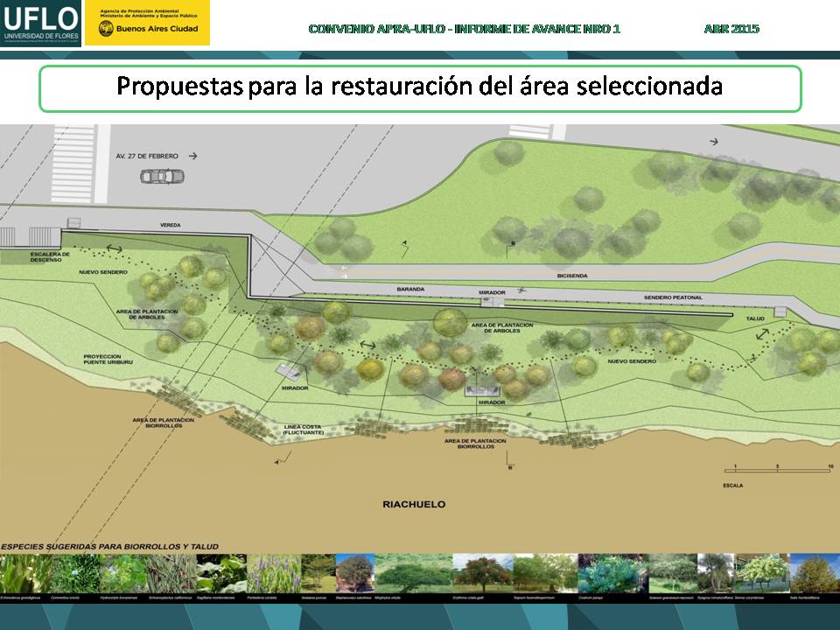Image resolution: width=840 pixels, height=630 pixels.
Task: Click the Riachuelo river label
Action: click(414, 505)
